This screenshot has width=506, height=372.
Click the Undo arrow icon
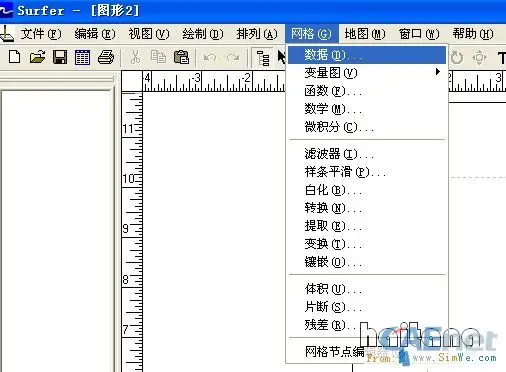point(210,58)
